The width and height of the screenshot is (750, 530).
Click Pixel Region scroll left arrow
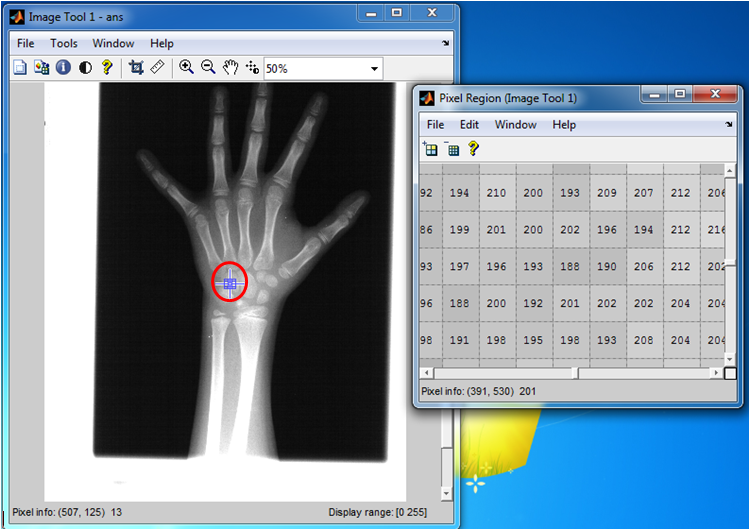coord(427,373)
